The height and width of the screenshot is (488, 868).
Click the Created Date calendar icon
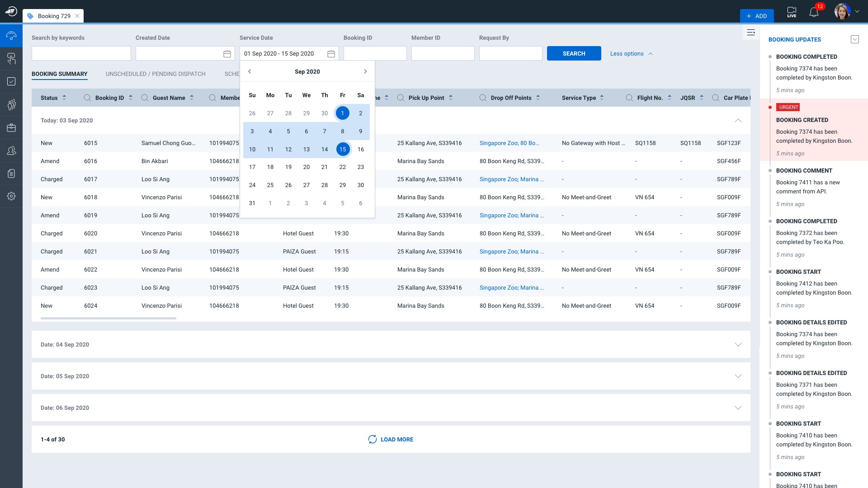coord(227,54)
